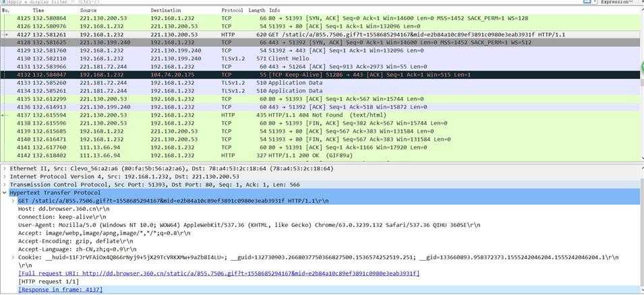Expand the GET request line subtree
Viewport: 644px width, 295px height.
pos(13,201)
